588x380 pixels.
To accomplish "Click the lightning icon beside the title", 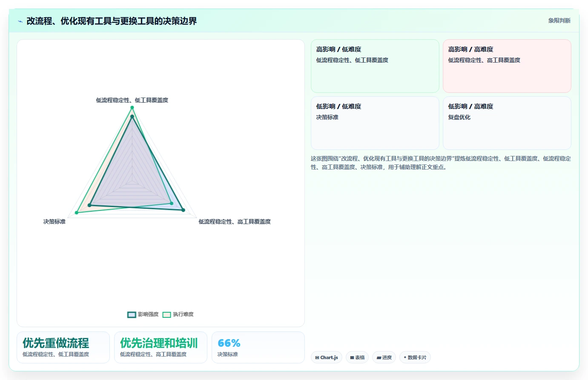I will pyautogui.click(x=20, y=21).
